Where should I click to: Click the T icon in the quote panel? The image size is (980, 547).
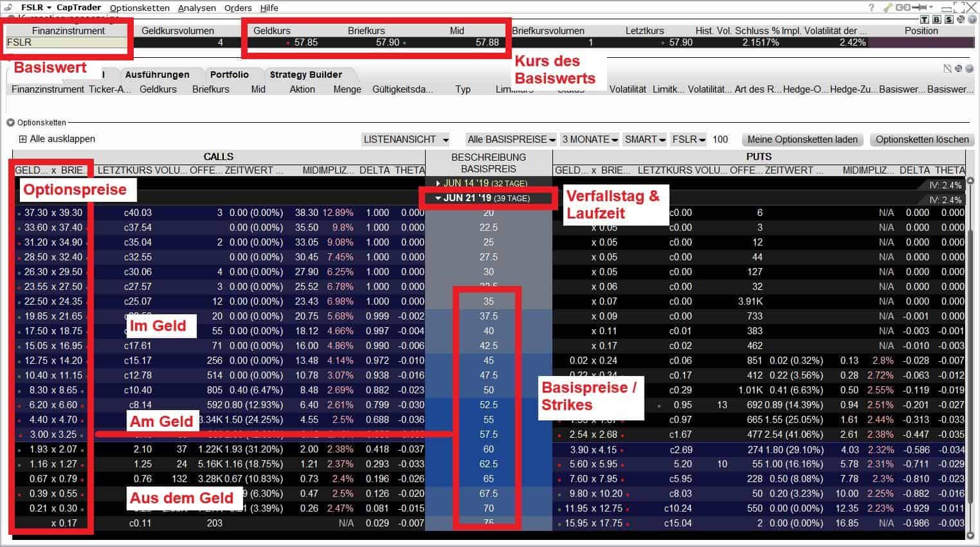point(925,19)
